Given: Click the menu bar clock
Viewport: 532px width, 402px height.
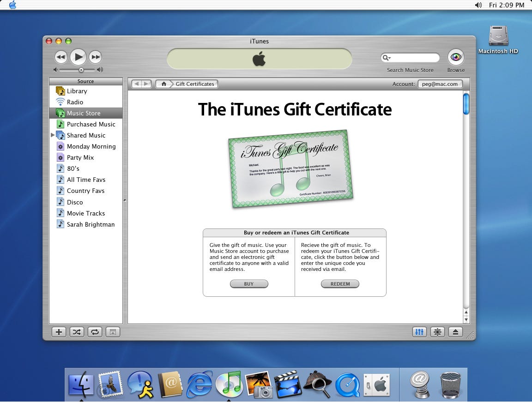Looking at the screenshot, I should point(507,5).
